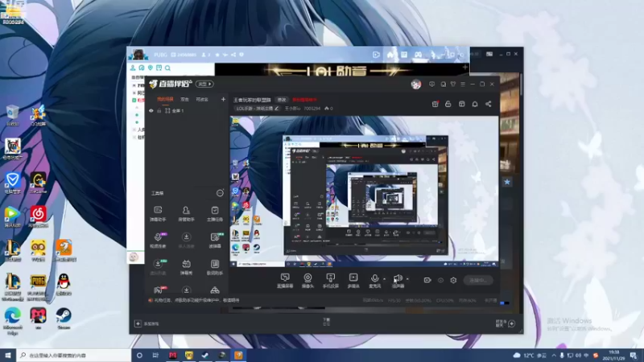This screenshot has height=362, width=644.
Task: Open streamer tasks tool
Action: 215,214
